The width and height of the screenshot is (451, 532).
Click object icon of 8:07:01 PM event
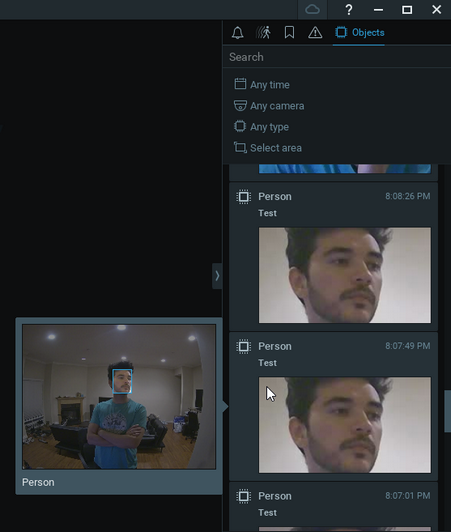(x=243, y=496)
